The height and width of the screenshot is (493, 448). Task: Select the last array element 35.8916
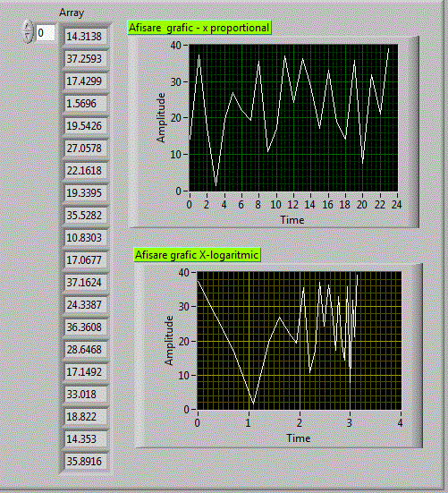click(x=84, y=462)
